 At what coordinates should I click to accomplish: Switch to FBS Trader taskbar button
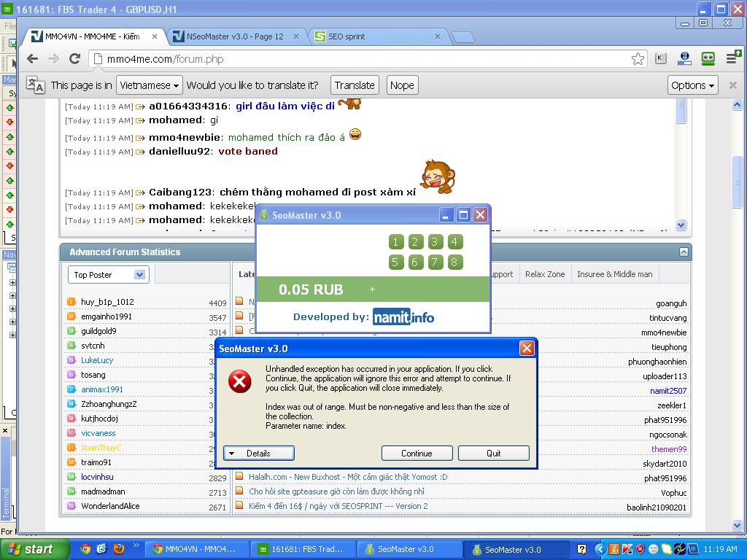point(302,549)
